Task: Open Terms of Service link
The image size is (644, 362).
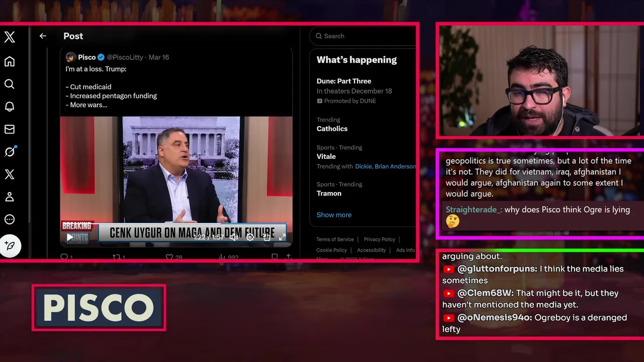Action: click(335, 239)
